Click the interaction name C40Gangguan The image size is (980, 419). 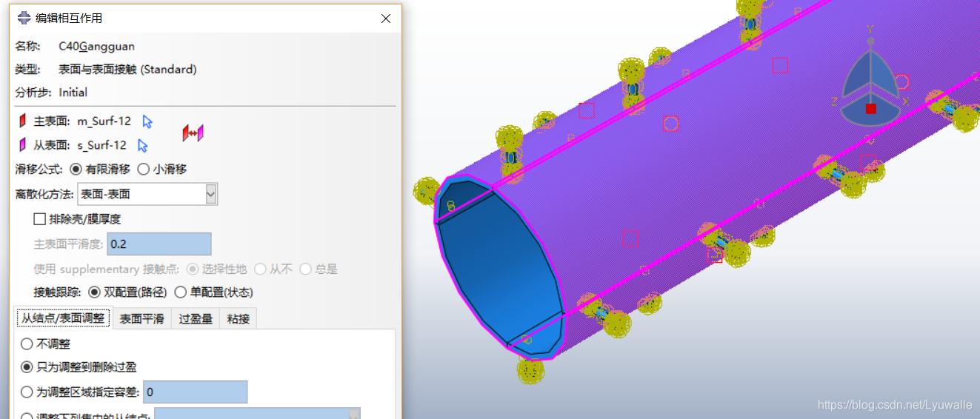[96, 46]
